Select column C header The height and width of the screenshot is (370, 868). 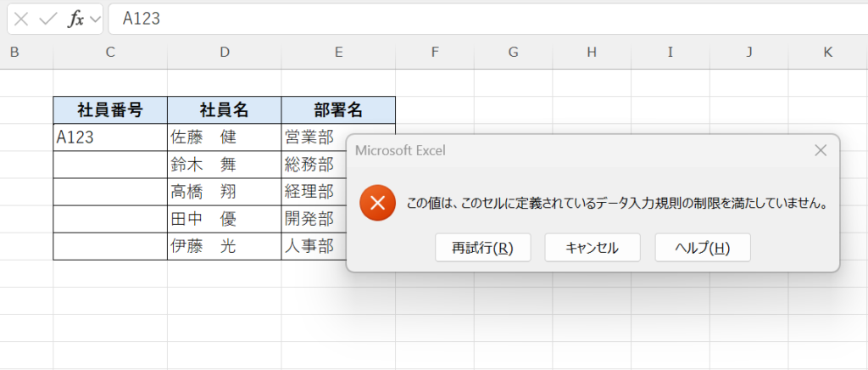[110, 53]
